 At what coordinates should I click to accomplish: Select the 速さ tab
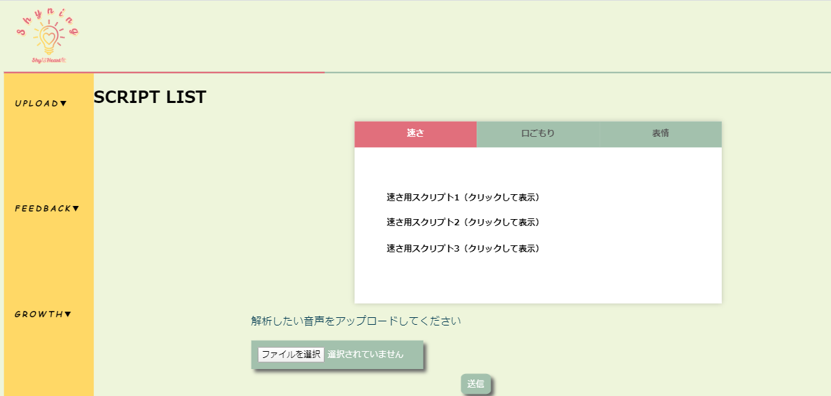(416, 134)
